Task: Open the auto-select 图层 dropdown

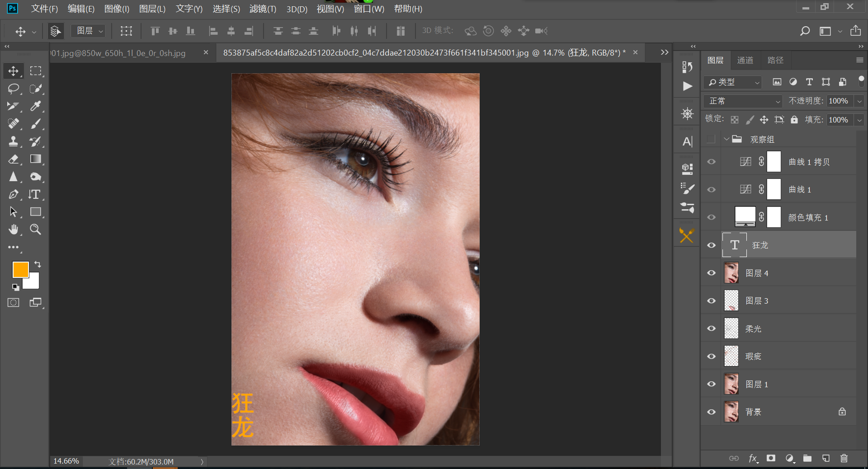Action: (88, 31)
